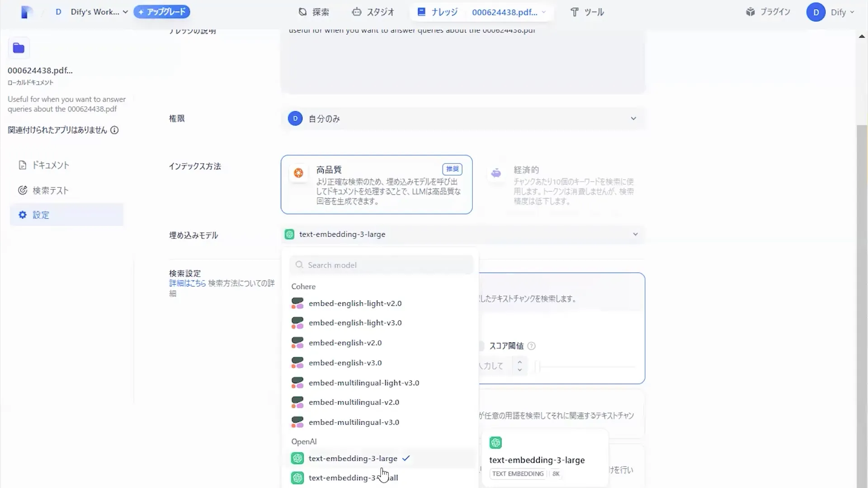
Task: Switch to the スタジオ tab
Action: (373, 12)
